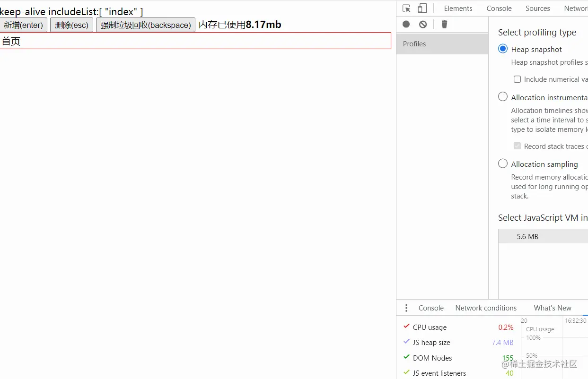Select the Allocation sampling radio button

[503, 164]
